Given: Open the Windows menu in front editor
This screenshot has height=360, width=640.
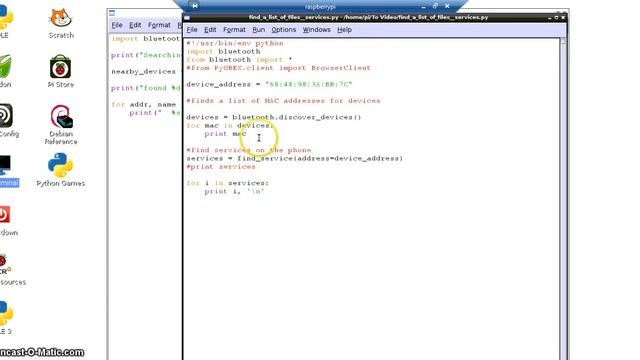Looking at the screenshot, I should [316, 30].
